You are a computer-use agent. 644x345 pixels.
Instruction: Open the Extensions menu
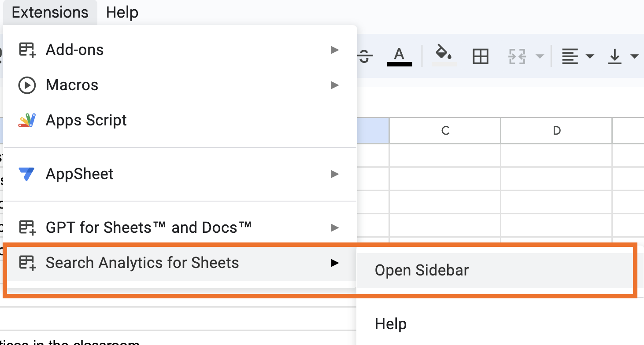click(x=50, y=12)
